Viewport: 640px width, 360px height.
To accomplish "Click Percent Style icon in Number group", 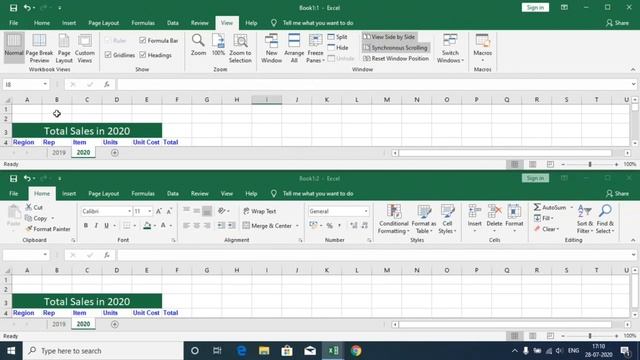I will click(329, 225).
